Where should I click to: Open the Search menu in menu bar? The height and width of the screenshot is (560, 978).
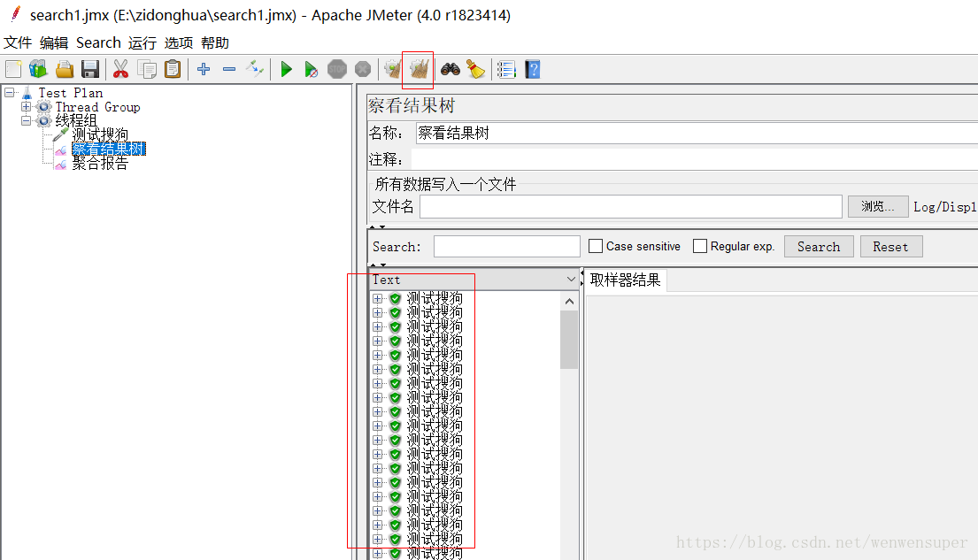pos(98,43)
